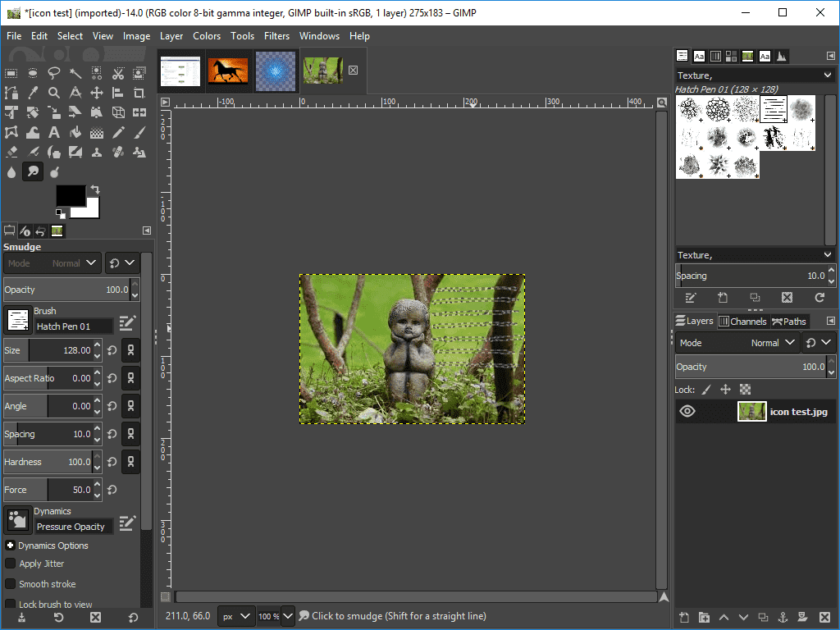Click the Pressure Opacity dynamics name
The image size is (840, 630).
(x=72, y=527)
